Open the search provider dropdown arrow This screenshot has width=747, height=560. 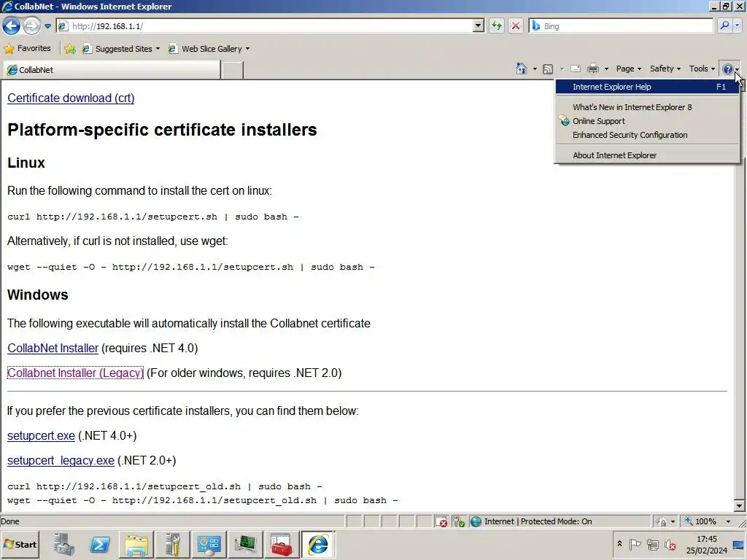pyautogui.click(x=738, y=26)
